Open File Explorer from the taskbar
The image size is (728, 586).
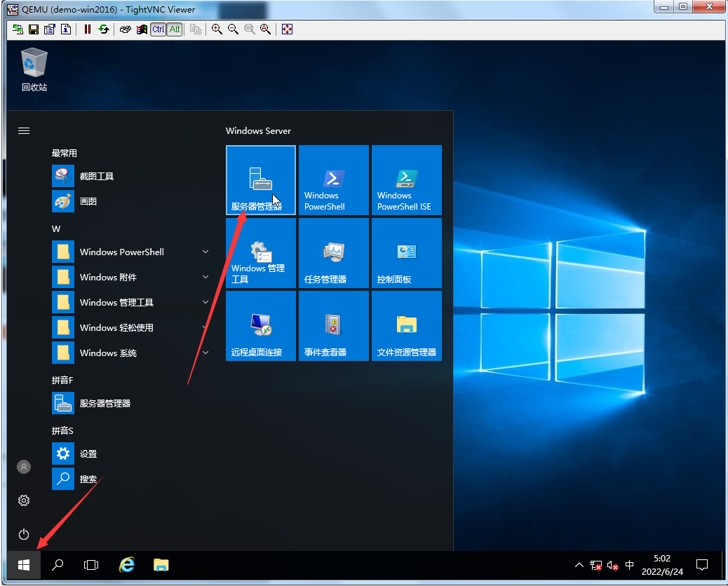click(x=161, y=565)
